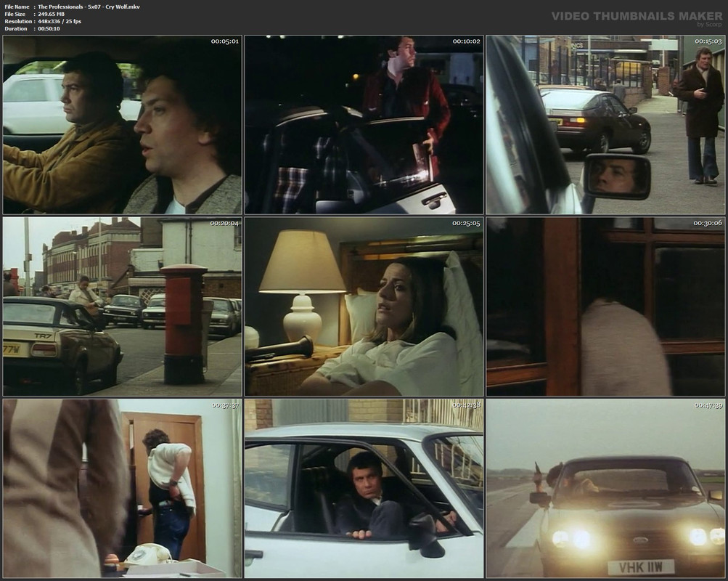This screenshot has height=581, width=728.
Task: Click the timestamp '00:15:03'
Action: (x=708, y=41)
